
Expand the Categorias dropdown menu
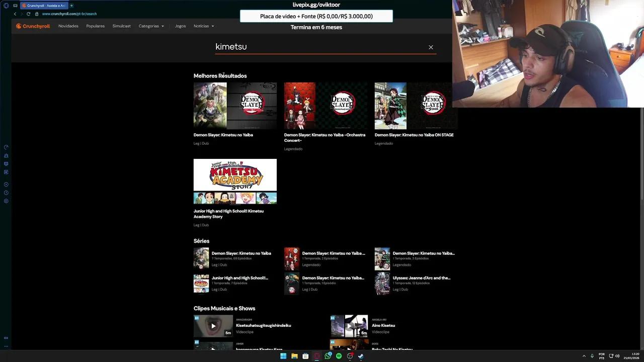[151, 26]
